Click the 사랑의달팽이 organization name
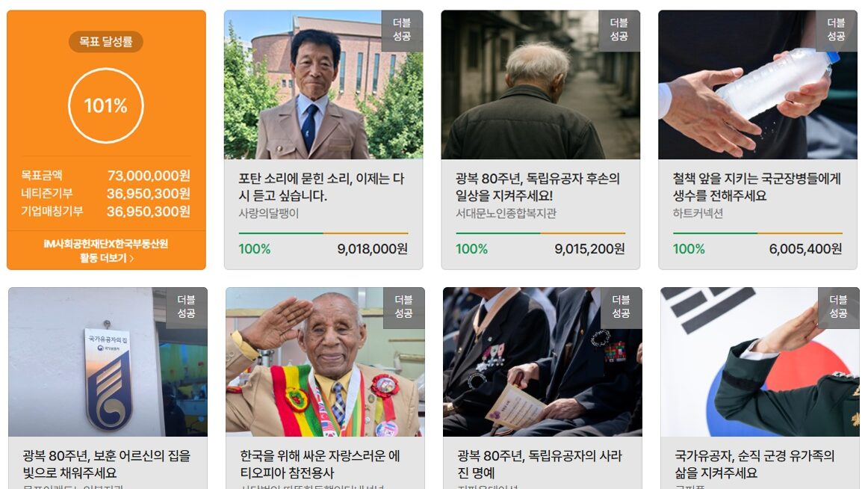The width and height of the screenshot is (868, 489). click(268, 213)
